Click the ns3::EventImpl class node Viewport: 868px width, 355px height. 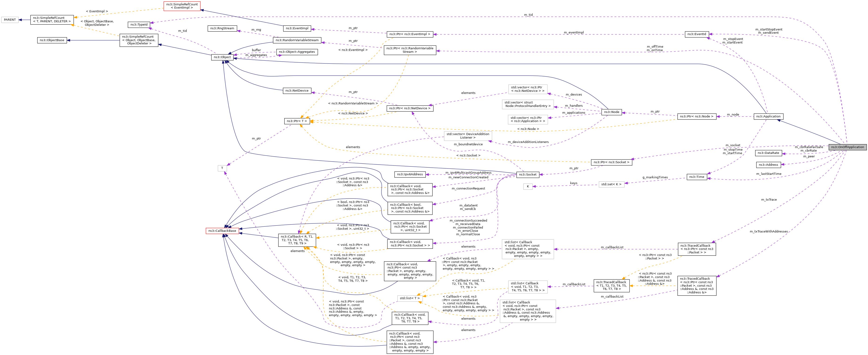click(x=297, y=28)
